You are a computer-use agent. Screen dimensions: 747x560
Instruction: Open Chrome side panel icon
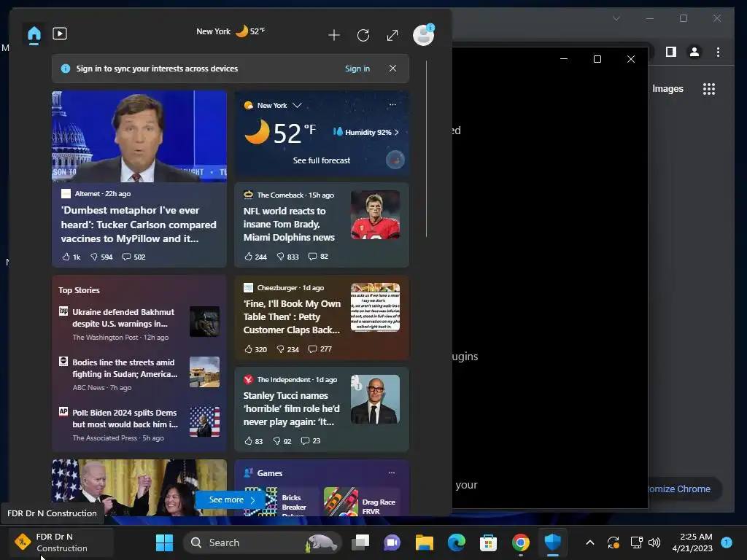pyautogui.click(x=671, y=52)
